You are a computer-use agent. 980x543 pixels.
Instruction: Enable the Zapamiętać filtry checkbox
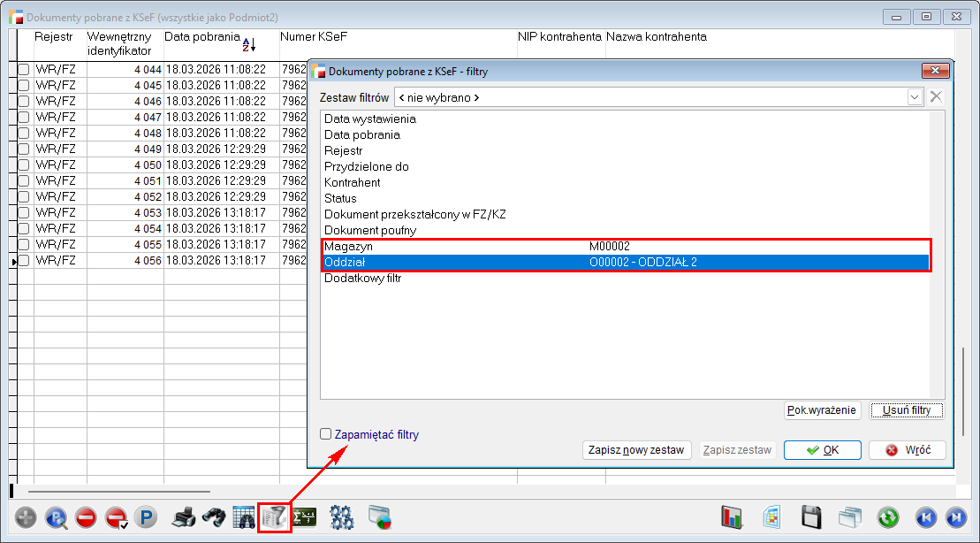click(326, 434)
